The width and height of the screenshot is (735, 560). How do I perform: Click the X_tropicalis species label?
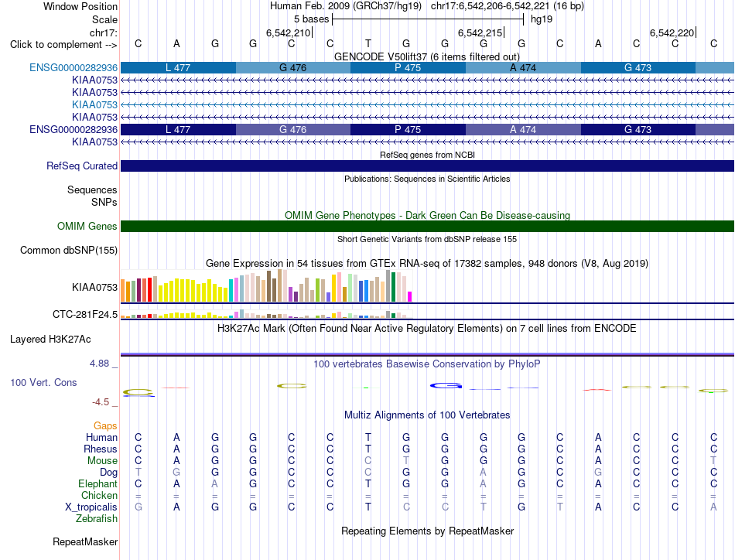[91, 507]
